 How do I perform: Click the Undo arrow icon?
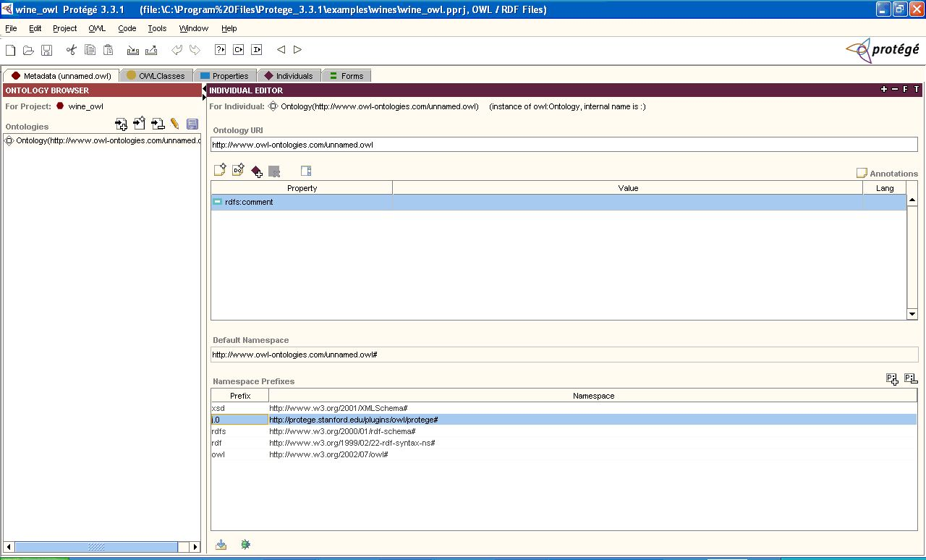click(177, 50)
